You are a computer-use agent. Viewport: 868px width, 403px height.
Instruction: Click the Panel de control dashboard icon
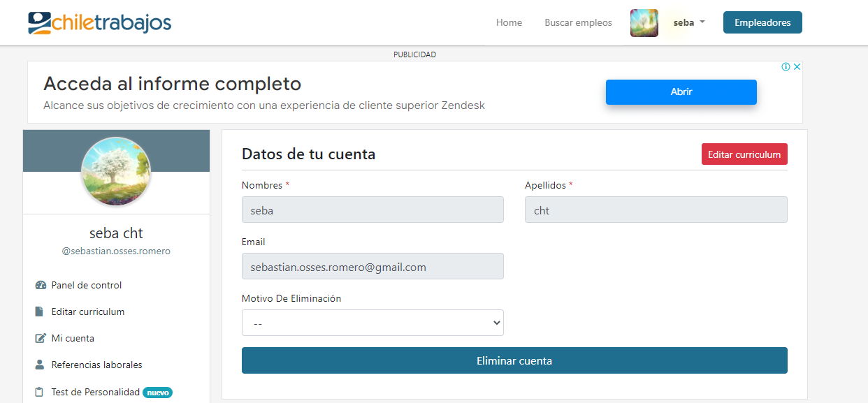pyautogui.click(x=41, y=285)
